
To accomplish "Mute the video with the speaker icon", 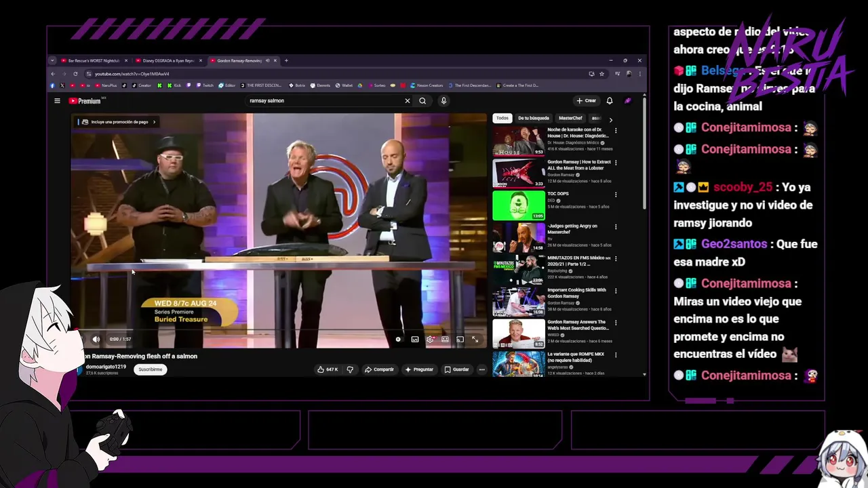I will [96, 339].
